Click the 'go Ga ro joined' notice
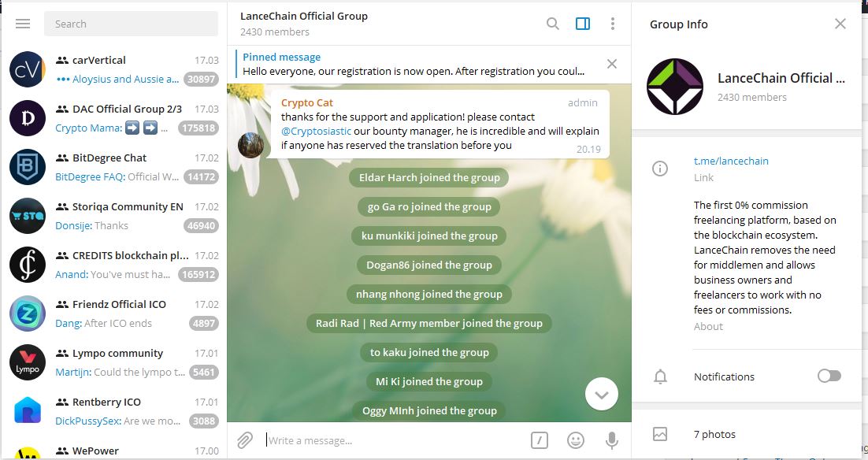868x460 pixels. (429, 206)
